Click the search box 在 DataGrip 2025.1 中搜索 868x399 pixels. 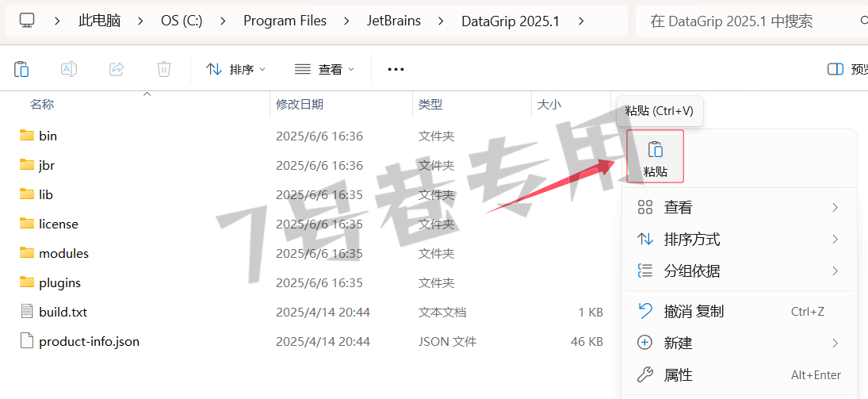coord(751,21)
